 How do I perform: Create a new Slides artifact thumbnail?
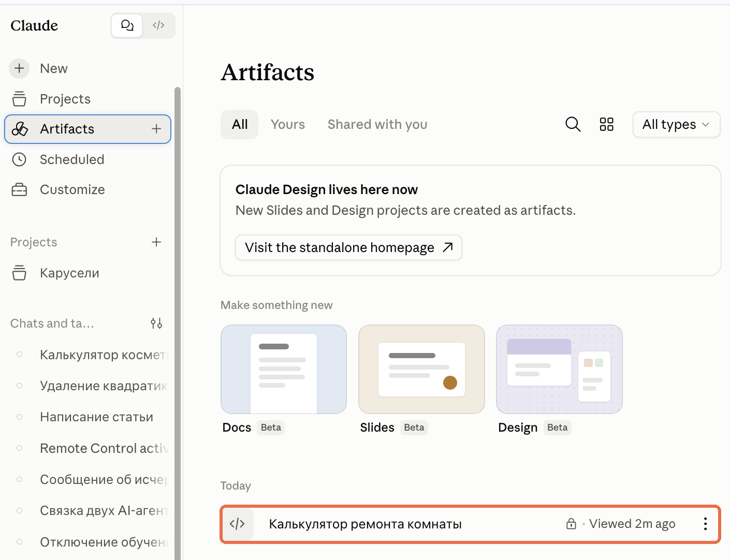coord(421,369)
